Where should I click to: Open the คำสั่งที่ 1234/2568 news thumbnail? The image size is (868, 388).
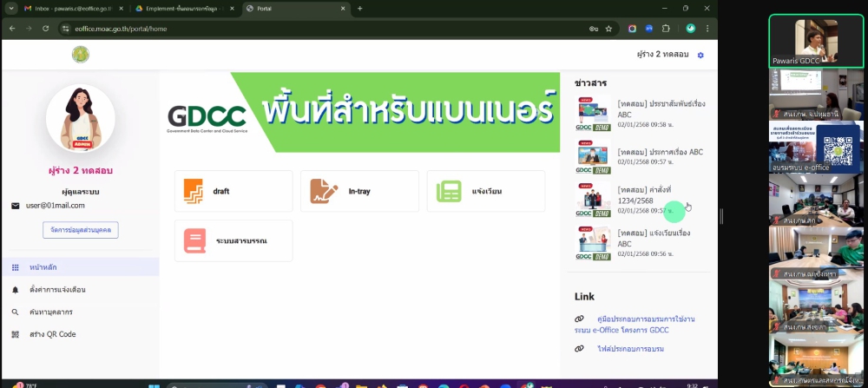pos(594,200)
